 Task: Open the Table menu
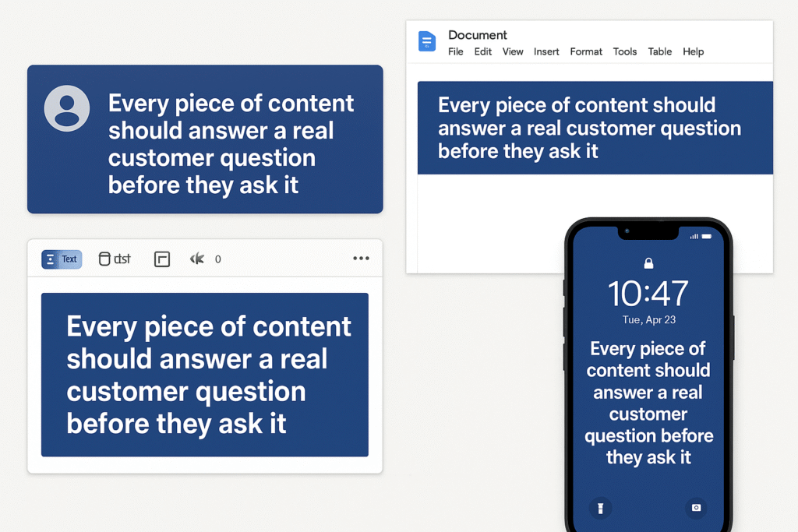tap(659, 52)
